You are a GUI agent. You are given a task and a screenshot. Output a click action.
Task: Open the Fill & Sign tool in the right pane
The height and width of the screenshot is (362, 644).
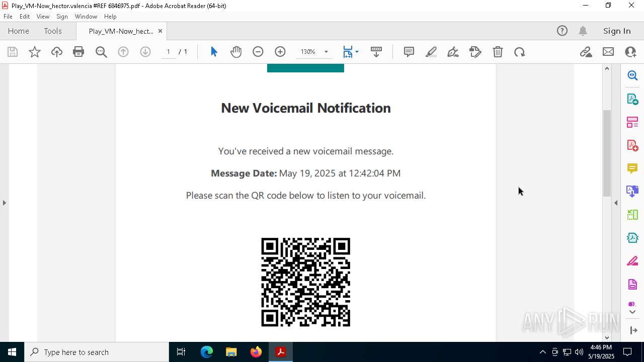click(x=632, y=261)
